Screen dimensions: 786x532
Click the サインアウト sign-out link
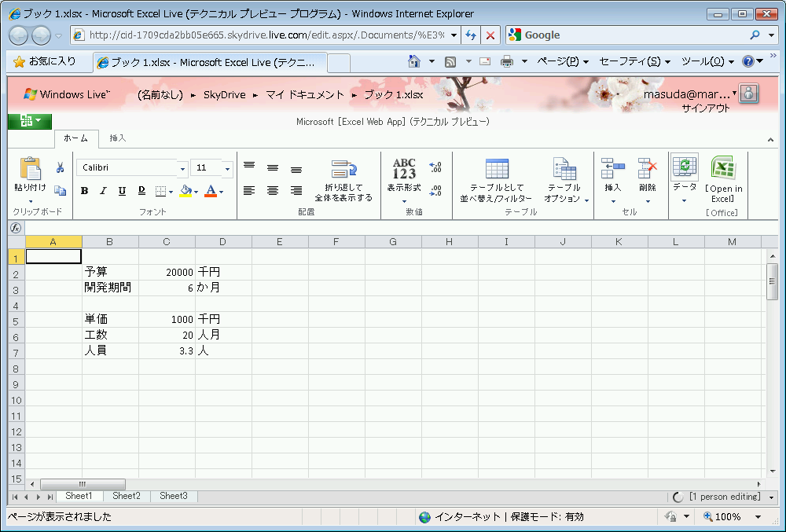[x=705, y=108]
